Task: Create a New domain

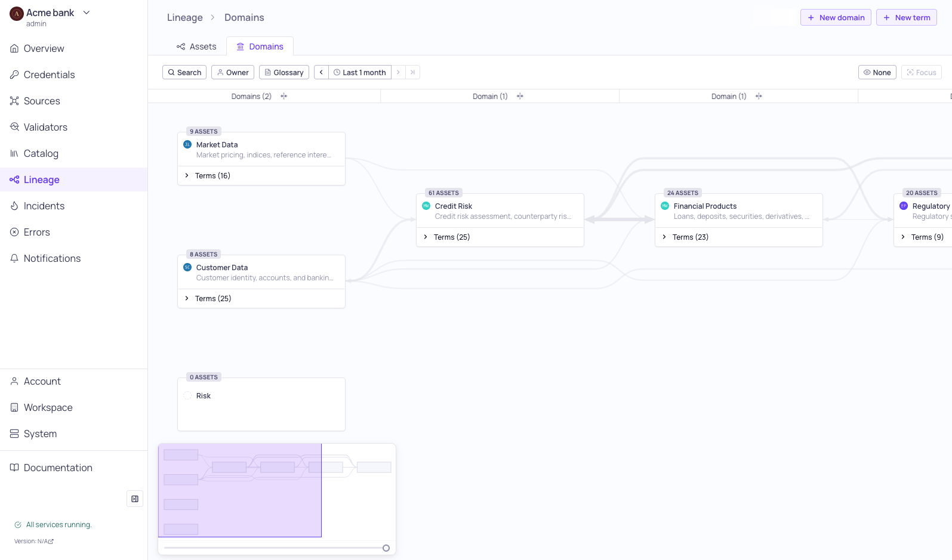Action: click(x=836, y=17)
